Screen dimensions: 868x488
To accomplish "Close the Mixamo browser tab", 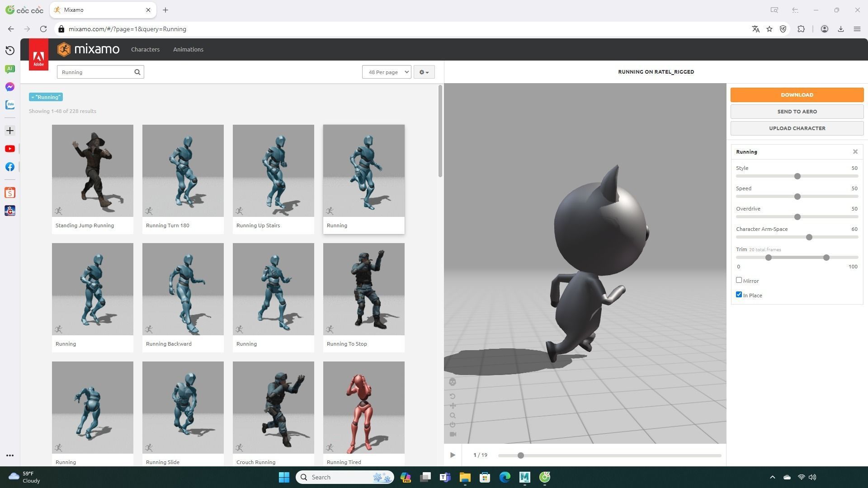I will pyautogui.click(x=148, y=10).
